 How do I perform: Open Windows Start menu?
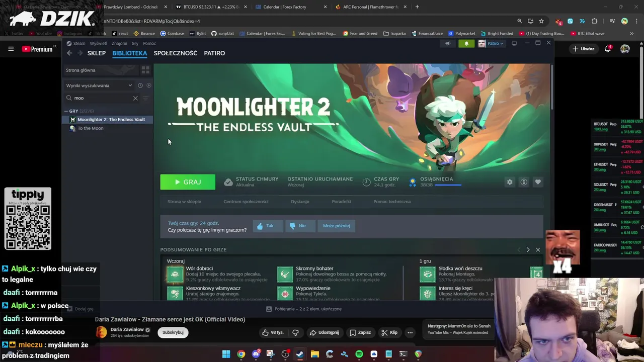click(226, 354)
